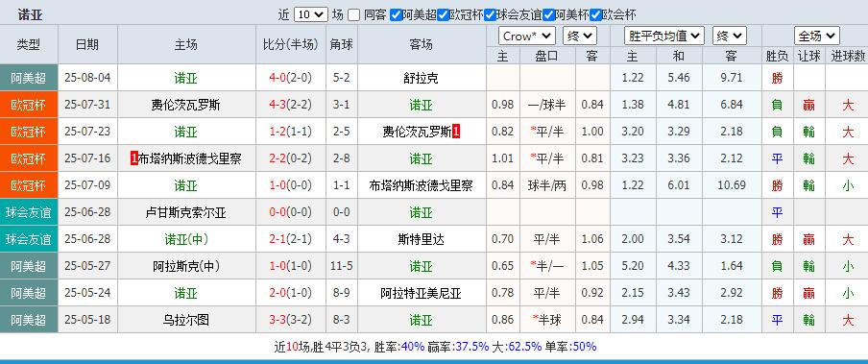This screenshot has width=868, height=364.
Task: Open the 斯特里达 team link
Action: 421,239
